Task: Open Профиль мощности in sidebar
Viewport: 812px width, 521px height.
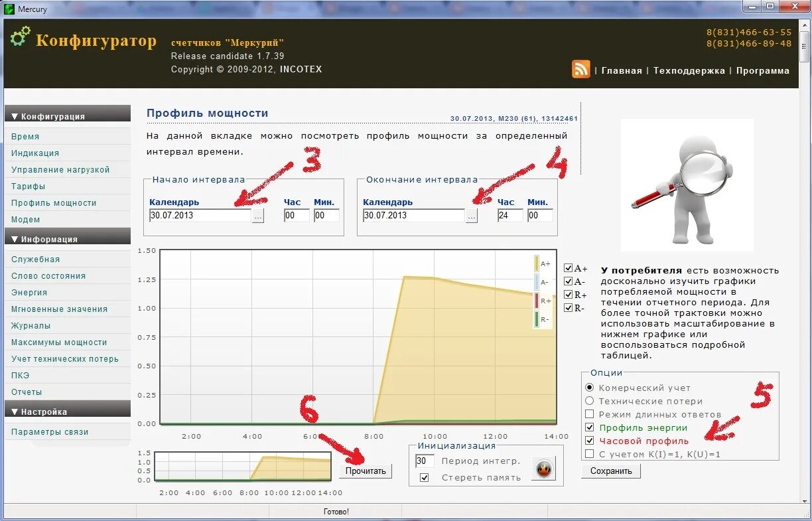Action: [x=54, y=202]
